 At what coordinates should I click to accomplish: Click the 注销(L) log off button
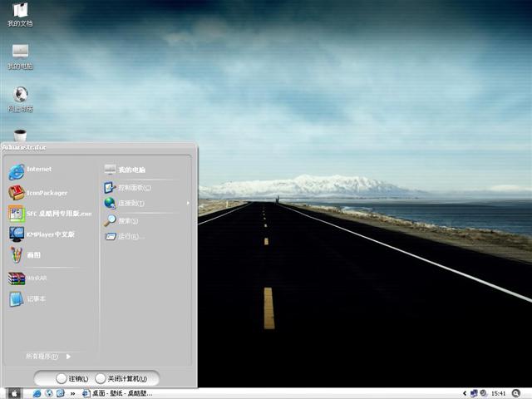tap(72, 378)
